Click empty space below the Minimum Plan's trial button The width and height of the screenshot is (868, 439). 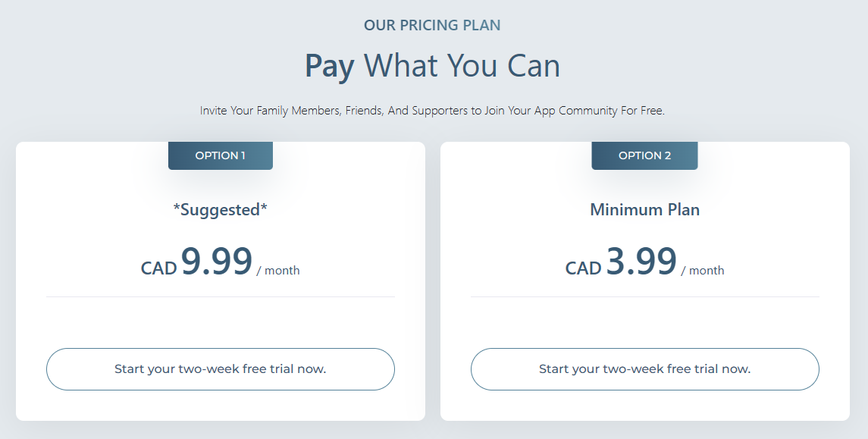click(644, 406)
